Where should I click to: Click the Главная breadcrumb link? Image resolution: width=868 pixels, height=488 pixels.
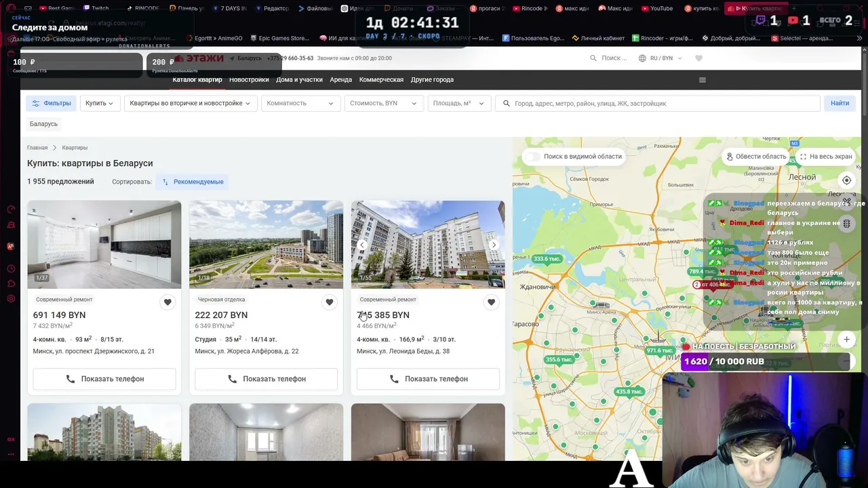[37, 148]
